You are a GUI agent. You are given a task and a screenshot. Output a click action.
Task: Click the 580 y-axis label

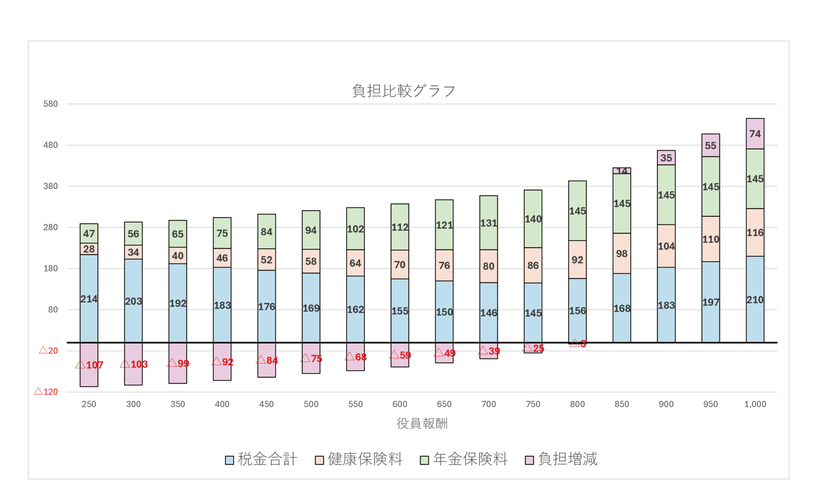[50, 104]
